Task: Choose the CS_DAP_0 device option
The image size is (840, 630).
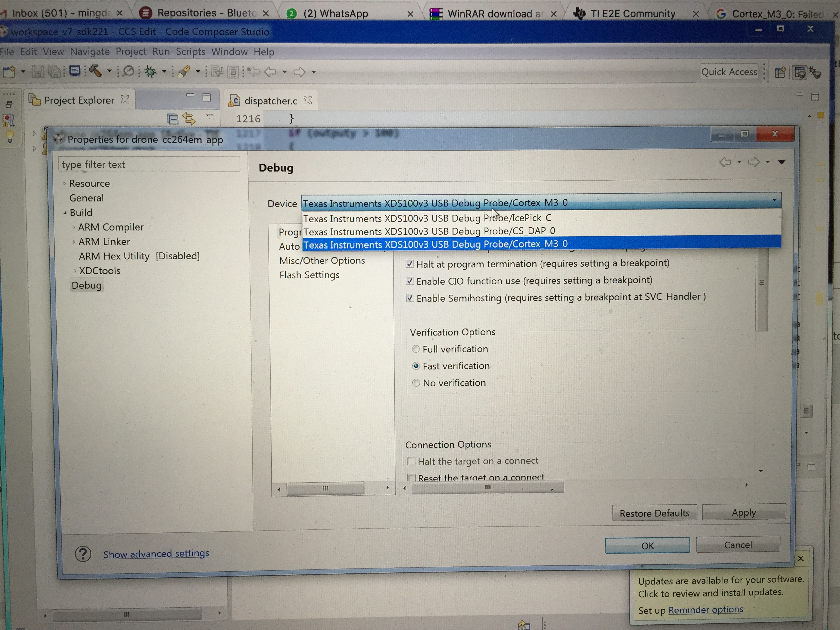Action: (541, 231)
